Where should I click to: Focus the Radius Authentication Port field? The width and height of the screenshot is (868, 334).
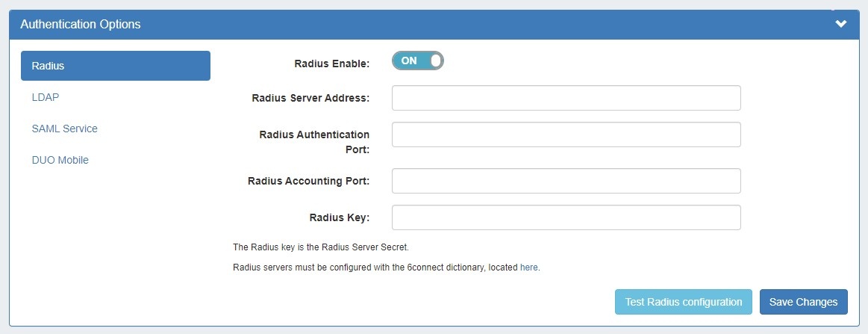coord(566,134)
